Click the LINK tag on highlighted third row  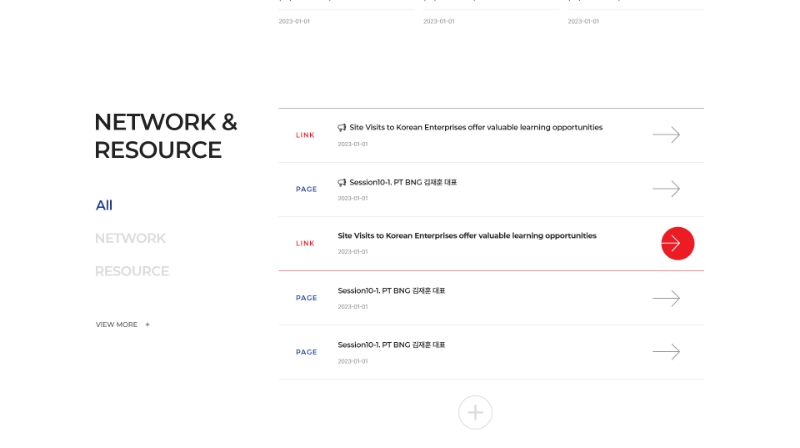coord(305,243)
